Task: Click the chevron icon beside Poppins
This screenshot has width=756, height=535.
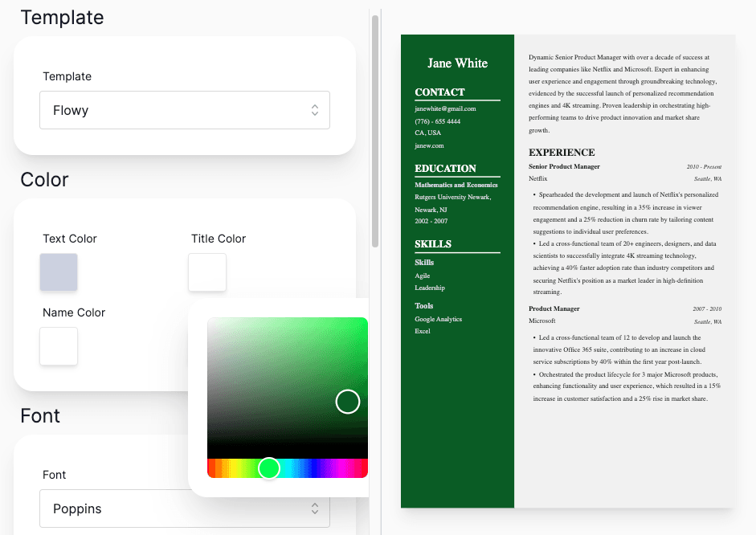Action: 315,508
